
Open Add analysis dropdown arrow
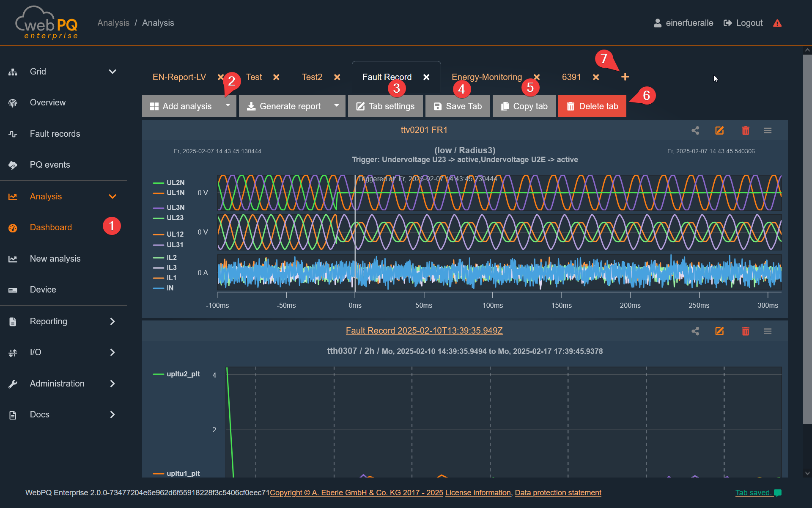point(228,105)
